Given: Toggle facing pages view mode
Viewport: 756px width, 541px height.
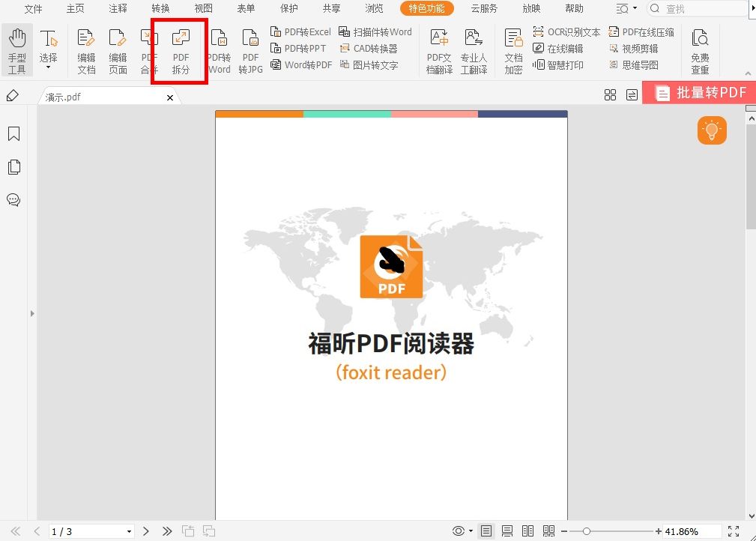Looking at the screenshot, I should coord(527,531).
